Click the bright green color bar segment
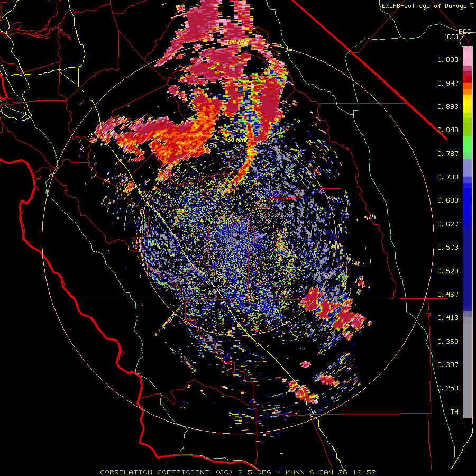The height and width of the screenshot is (476, 476). coord(467,144)
